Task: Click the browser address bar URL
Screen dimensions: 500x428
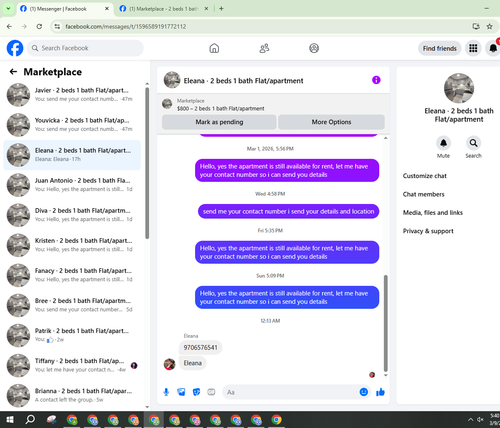Action: pos(126,27)
